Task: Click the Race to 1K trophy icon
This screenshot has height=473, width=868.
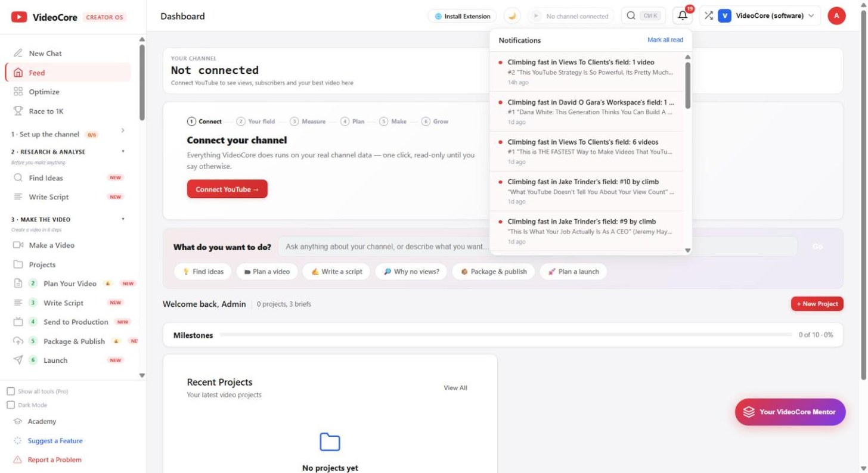Action: [x=18, y=111]
